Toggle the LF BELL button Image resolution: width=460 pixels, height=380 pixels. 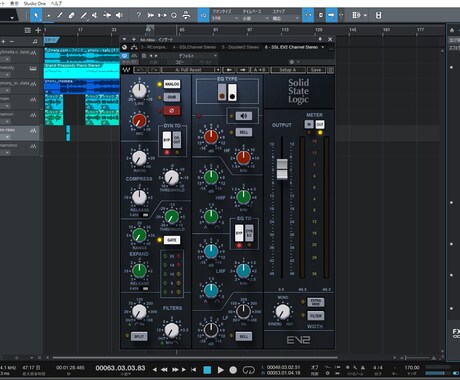tap(244, 336)
